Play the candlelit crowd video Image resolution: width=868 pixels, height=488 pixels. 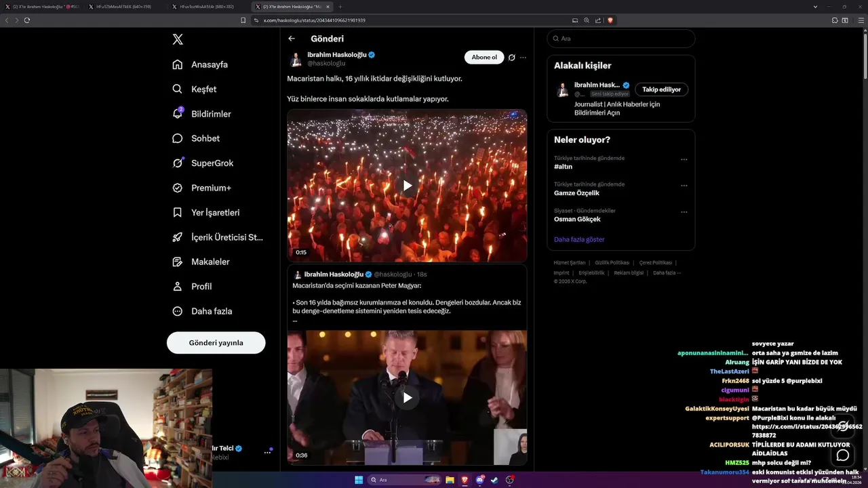click(x=407, y=186)
